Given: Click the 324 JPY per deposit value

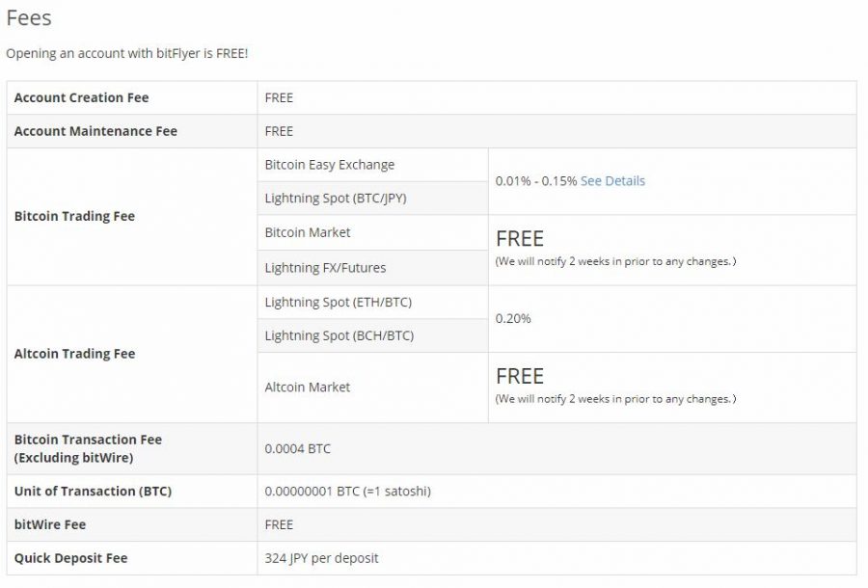Looking at the screenshot, I should (x=321, y=558).
